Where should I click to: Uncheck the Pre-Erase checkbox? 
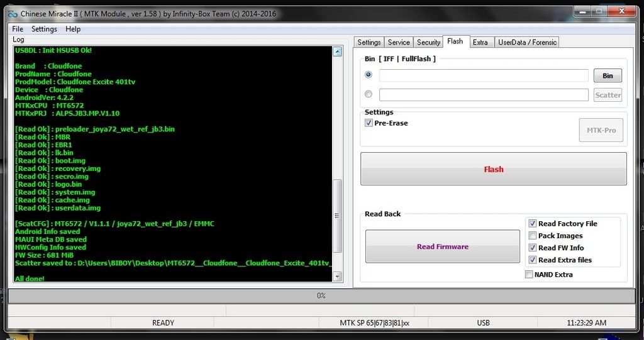click(x=369, y=123)
